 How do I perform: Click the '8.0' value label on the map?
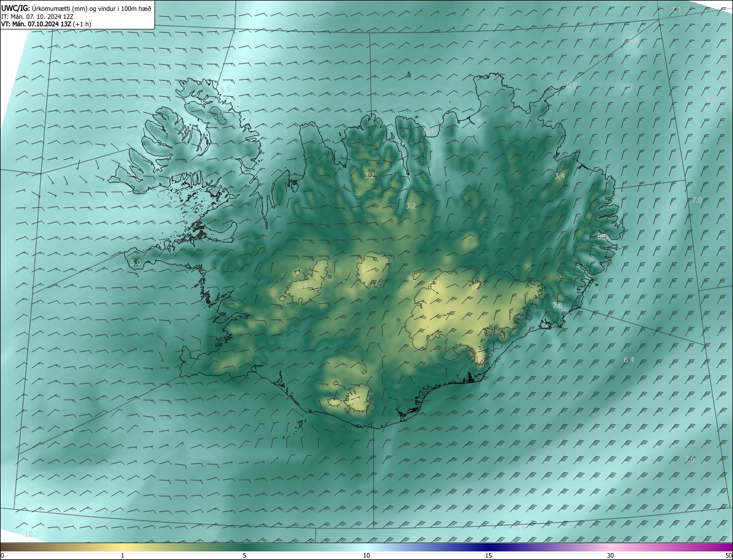(572, 86)
